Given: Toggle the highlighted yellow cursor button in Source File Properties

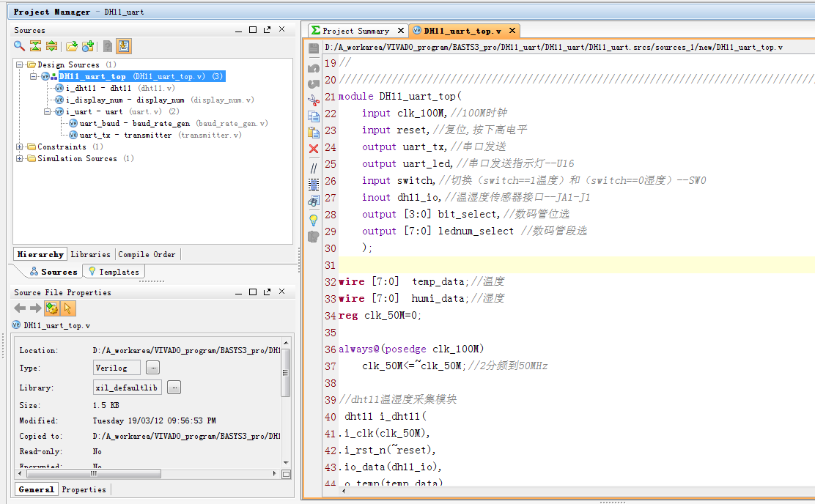Looking at the screenshot, I should click(x=68, y=308).
